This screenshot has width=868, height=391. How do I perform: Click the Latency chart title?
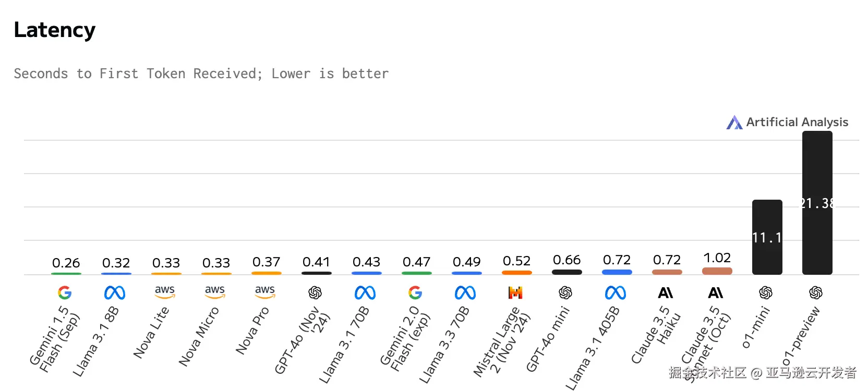[55, 30]
